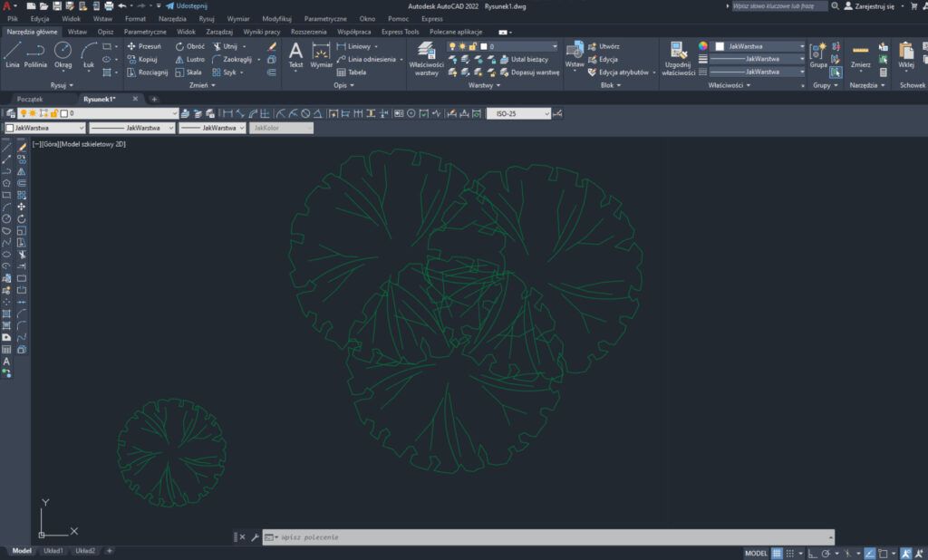Open the Parametryczne menu
Viewport: 928px width, 560px height.
[x=325, y=18]
